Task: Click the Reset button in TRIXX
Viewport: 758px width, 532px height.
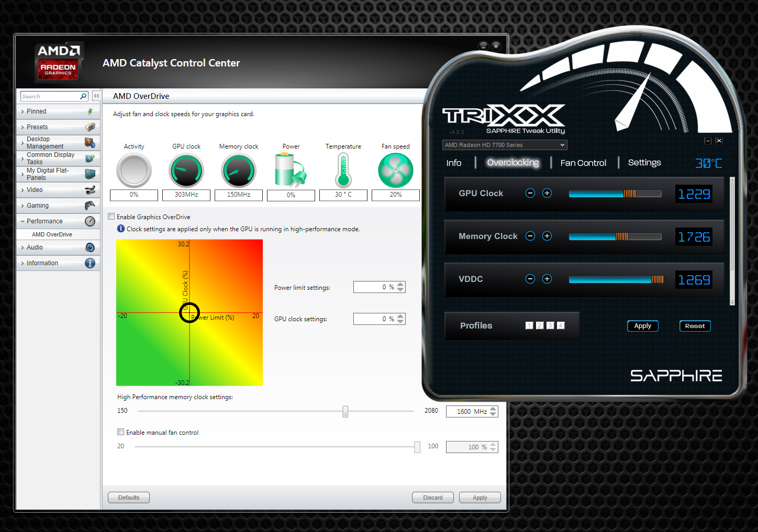Action: click(x=695, y=326)
